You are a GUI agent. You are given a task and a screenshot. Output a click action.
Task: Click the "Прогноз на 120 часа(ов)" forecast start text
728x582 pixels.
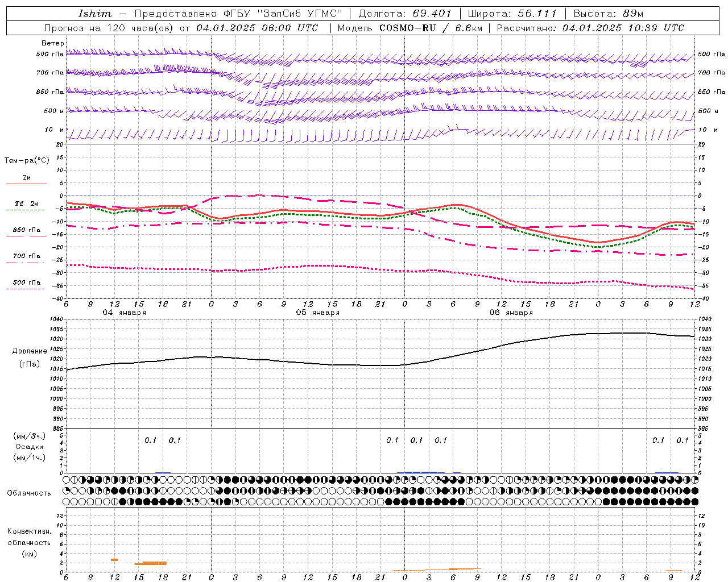110,28
